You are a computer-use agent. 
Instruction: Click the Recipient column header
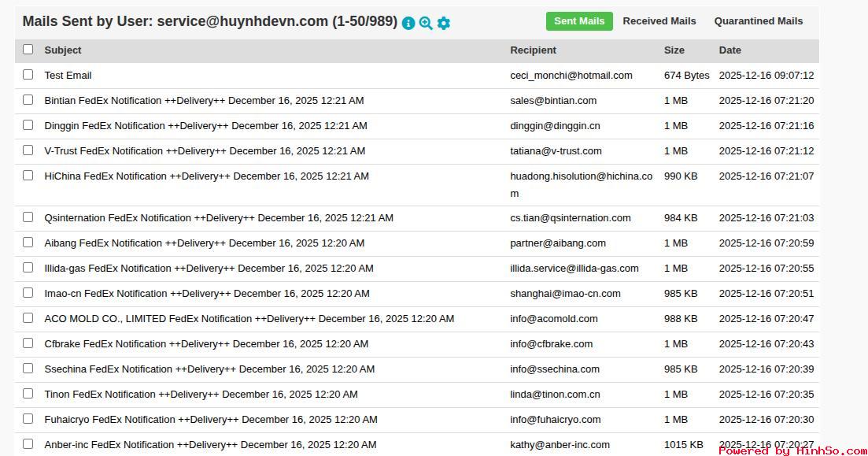[x=533, y=50]
